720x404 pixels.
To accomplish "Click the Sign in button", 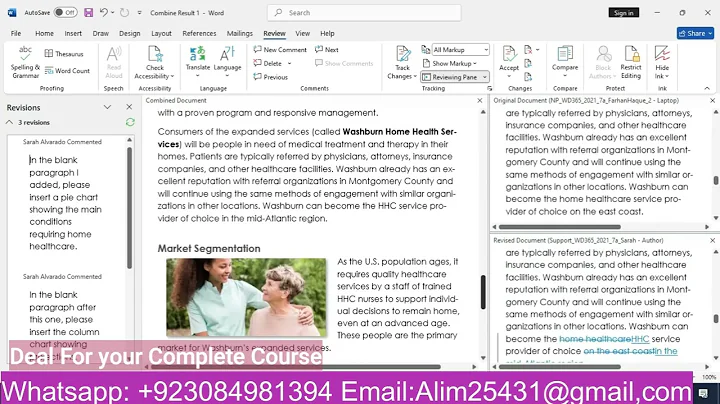I will click(x=624, y=13).
